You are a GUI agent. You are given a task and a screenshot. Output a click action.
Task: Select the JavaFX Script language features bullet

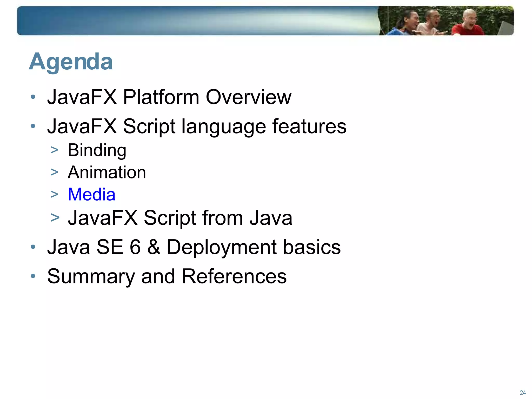(x=197, y=127)
